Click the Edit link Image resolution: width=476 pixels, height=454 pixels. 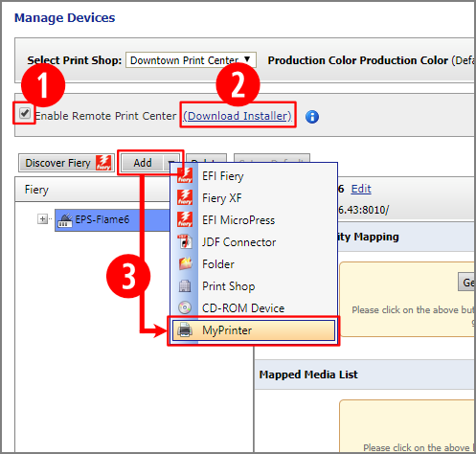coord(361,189)
